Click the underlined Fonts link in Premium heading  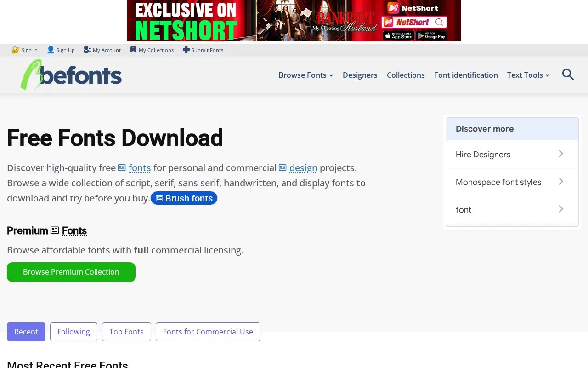coord(74,230)
